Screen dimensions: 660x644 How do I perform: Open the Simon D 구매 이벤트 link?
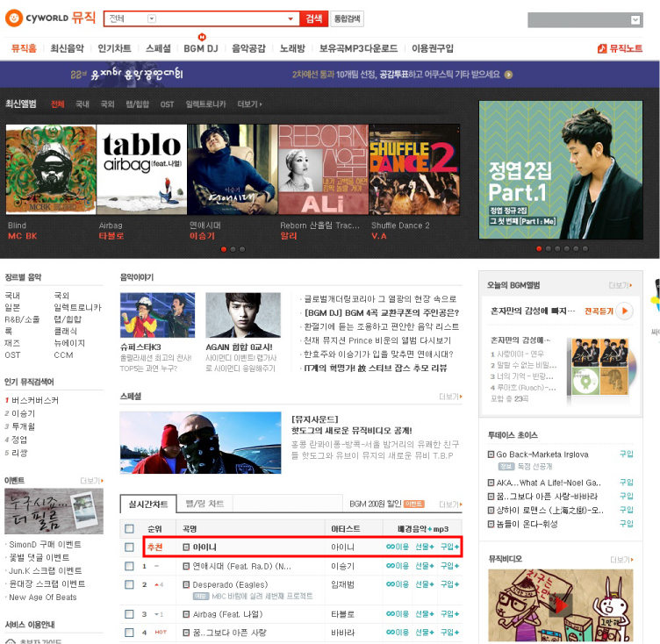tap(45, 544)
